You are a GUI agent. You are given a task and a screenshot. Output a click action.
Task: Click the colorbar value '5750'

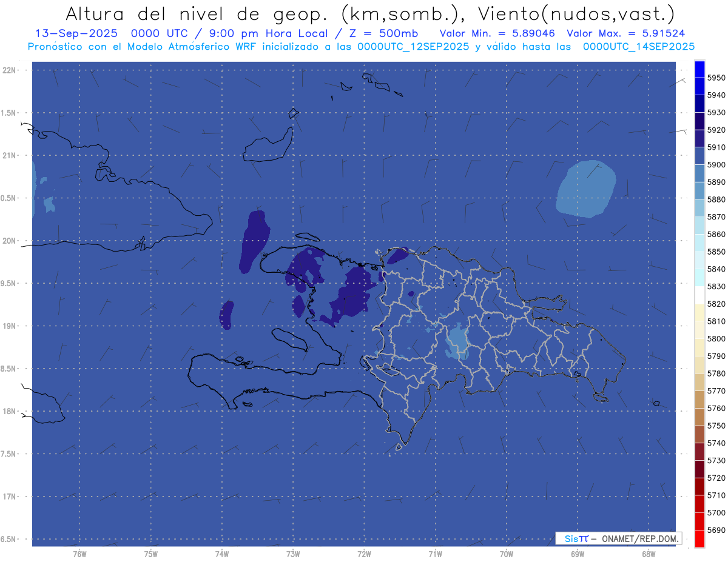[x=716, y=426]
